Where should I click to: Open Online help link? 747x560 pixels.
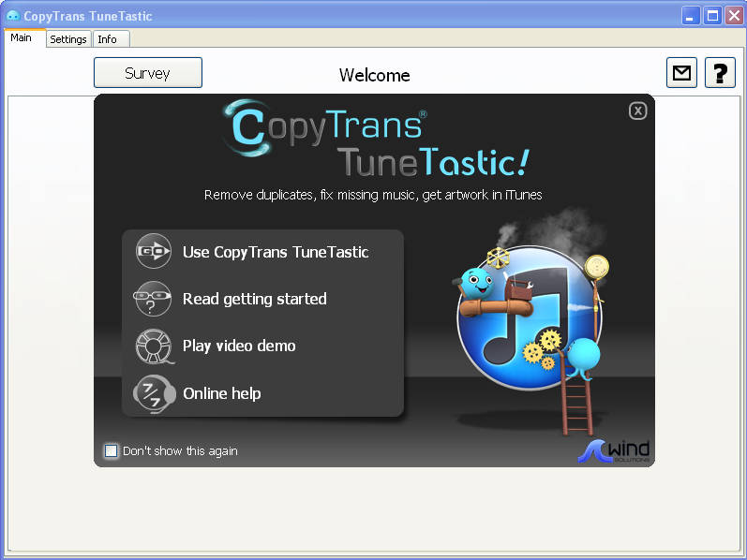click(x=222, y=393)
